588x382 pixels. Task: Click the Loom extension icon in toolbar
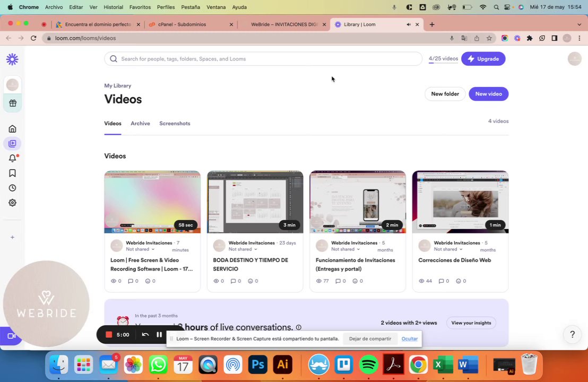pyautogui.click(x=517, y=38)
